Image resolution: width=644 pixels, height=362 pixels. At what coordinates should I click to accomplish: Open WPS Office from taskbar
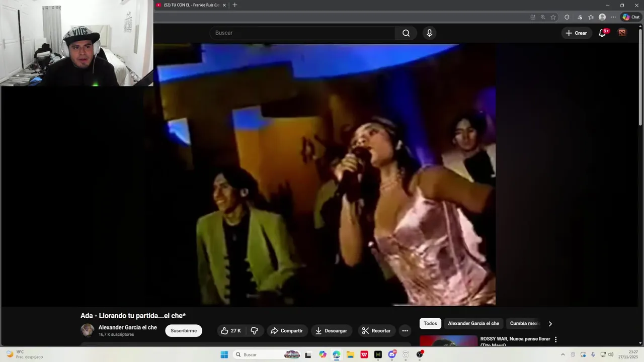[364, 354]
